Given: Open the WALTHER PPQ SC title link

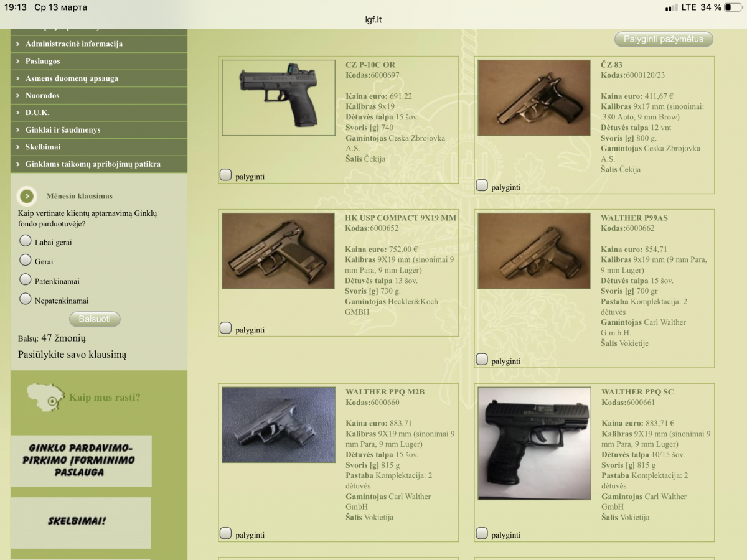Looking at the screenshot, I should (x=637, y=392).
